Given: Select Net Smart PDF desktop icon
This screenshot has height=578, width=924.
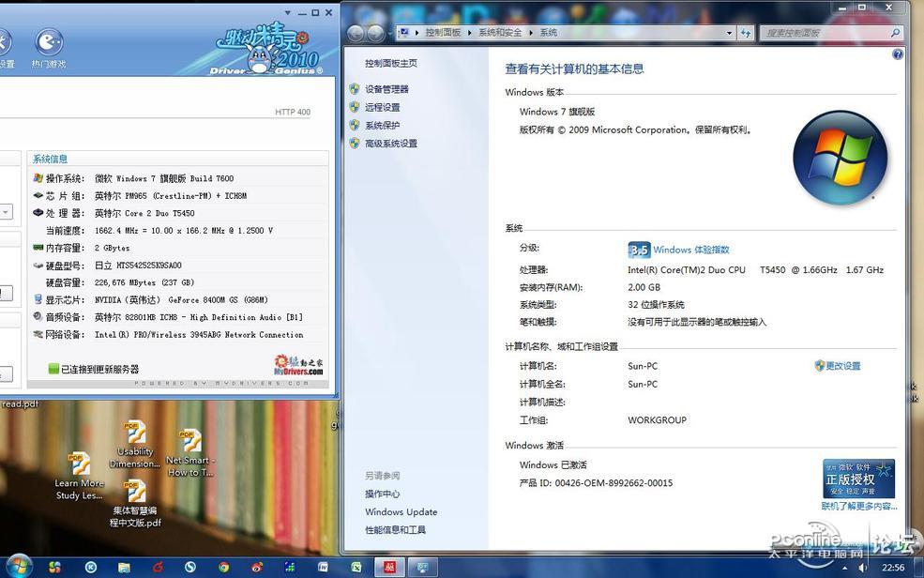Looking at the screenshot, I should tap(190, 452).
